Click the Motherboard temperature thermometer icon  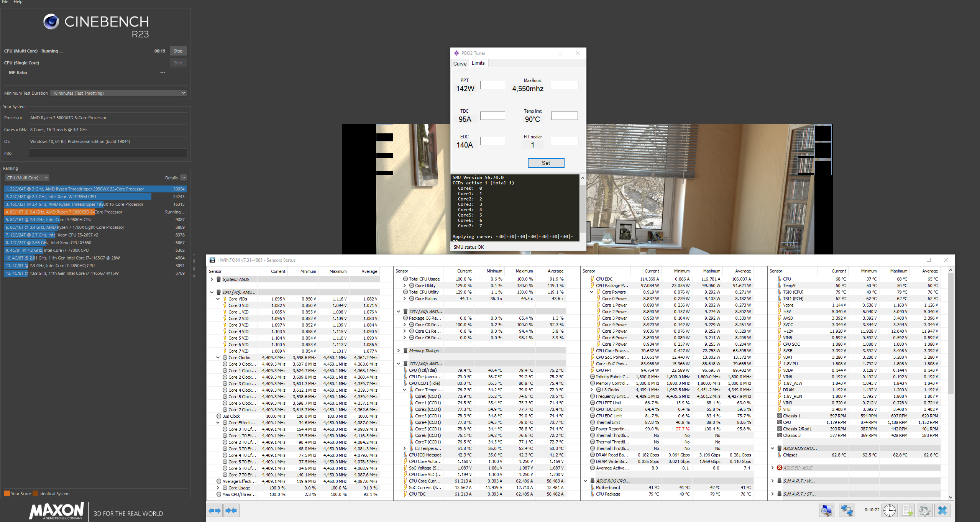click(593, 488)
